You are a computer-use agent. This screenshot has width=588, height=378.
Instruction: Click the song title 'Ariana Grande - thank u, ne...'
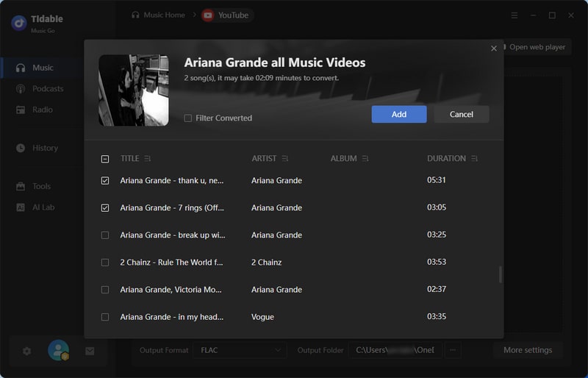pos(172,181)
